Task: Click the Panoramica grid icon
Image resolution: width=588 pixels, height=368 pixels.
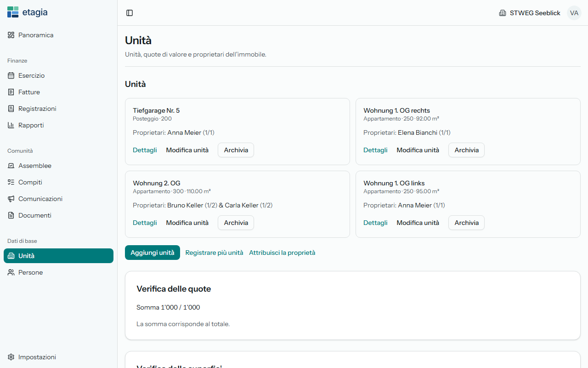Action: point(11,35)
